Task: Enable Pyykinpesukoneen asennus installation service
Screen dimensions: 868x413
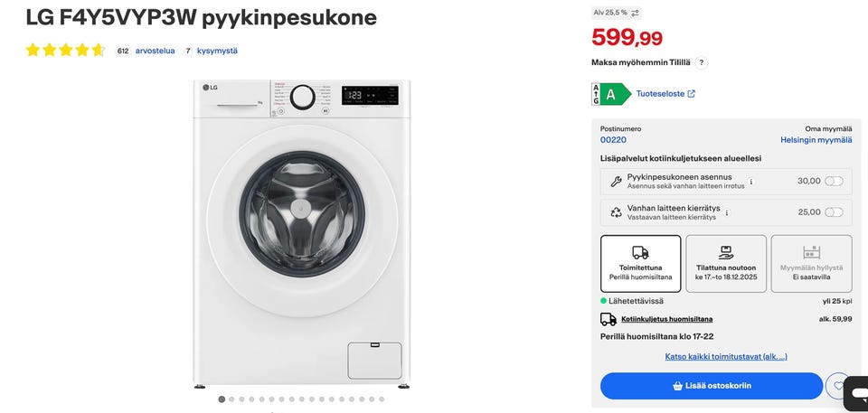Action: click(833, 181)
